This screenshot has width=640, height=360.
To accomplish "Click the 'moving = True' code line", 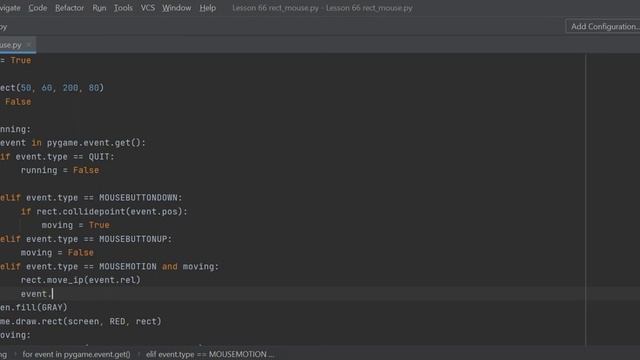I will point(76,225).
